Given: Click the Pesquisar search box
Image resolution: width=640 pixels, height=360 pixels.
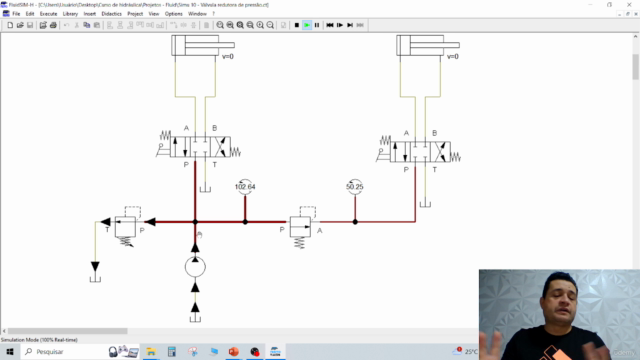Looking at the screenshot, I should 82,351.
